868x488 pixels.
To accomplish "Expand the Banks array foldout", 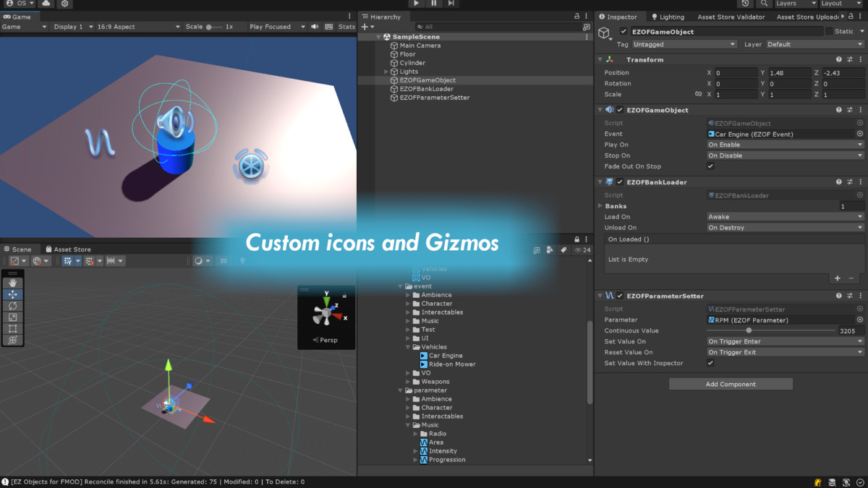I will click(x=600, y=206).
